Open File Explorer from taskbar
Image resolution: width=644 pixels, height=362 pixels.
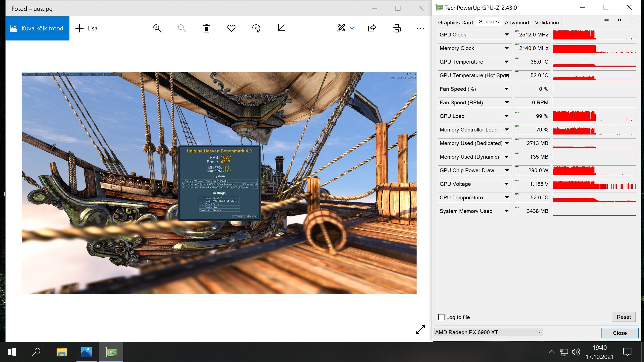tap(62, 352)
